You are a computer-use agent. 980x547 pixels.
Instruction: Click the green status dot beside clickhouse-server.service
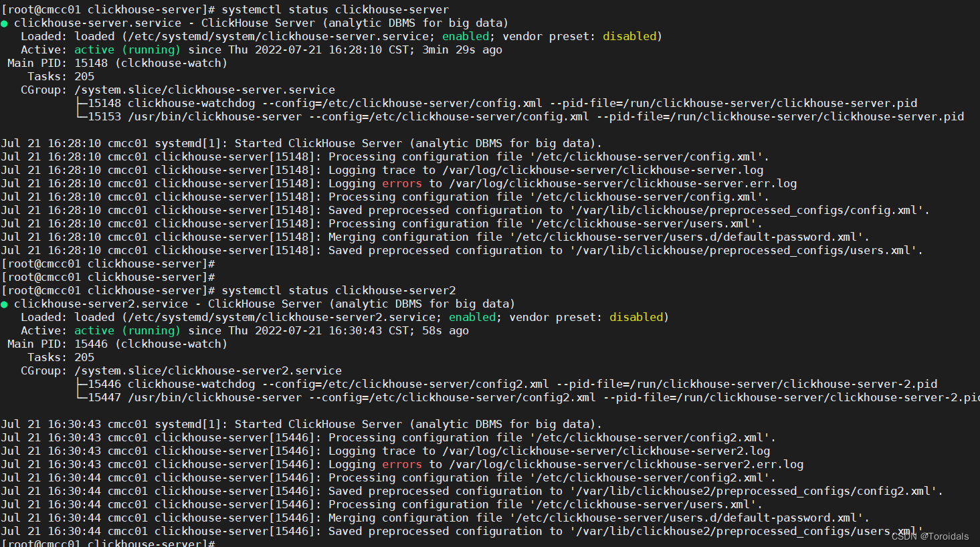pos(5,23)
